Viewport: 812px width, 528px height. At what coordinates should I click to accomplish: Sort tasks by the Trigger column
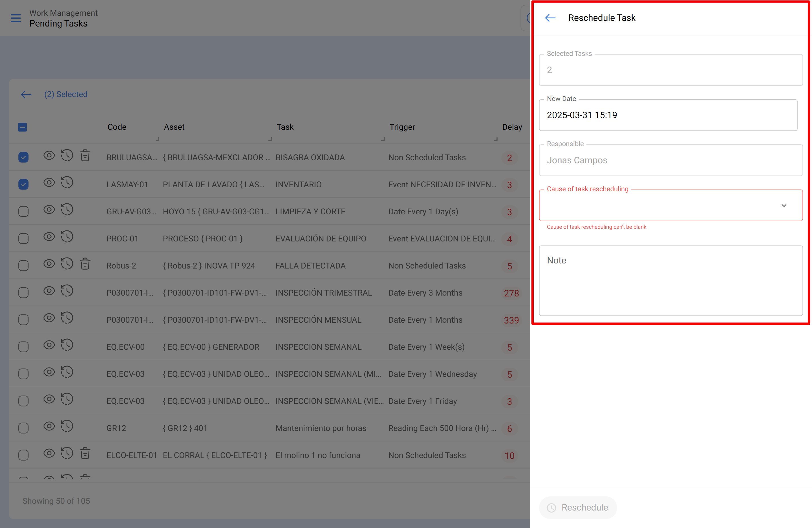tap(402, 127)
